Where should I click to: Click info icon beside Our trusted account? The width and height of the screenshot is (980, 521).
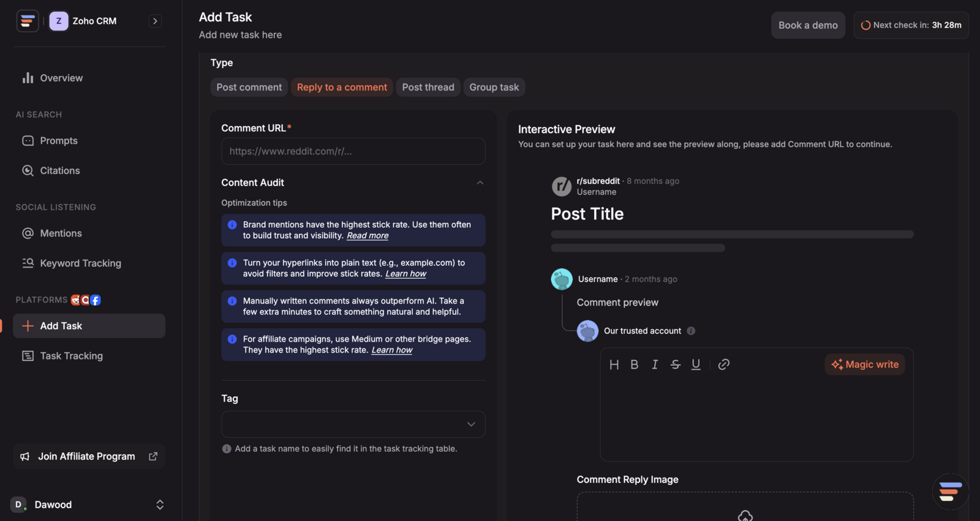pos(691,331)
